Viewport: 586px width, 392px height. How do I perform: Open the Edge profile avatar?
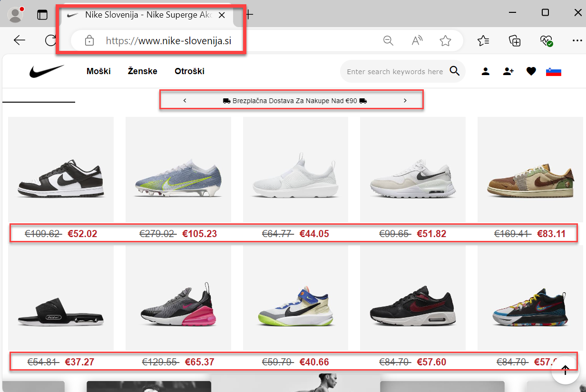click(16, 15)
